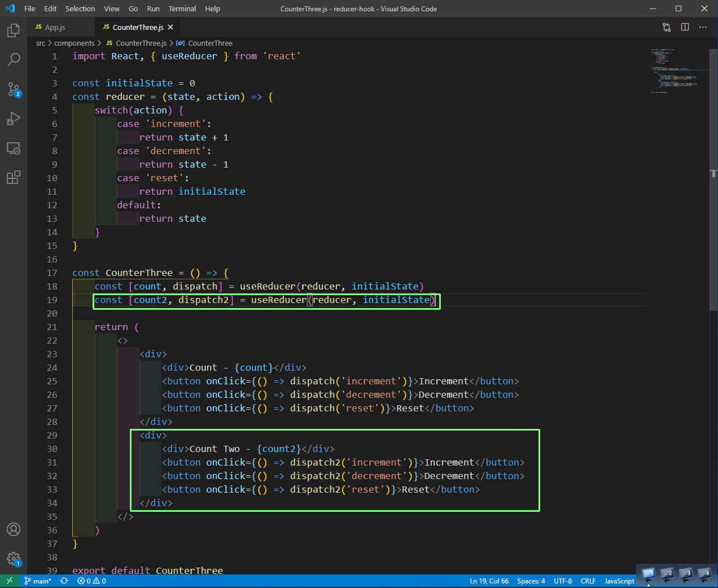
Task: Click taskbar desktop thumbnail numbered 3
Action: tap(686, 574)
